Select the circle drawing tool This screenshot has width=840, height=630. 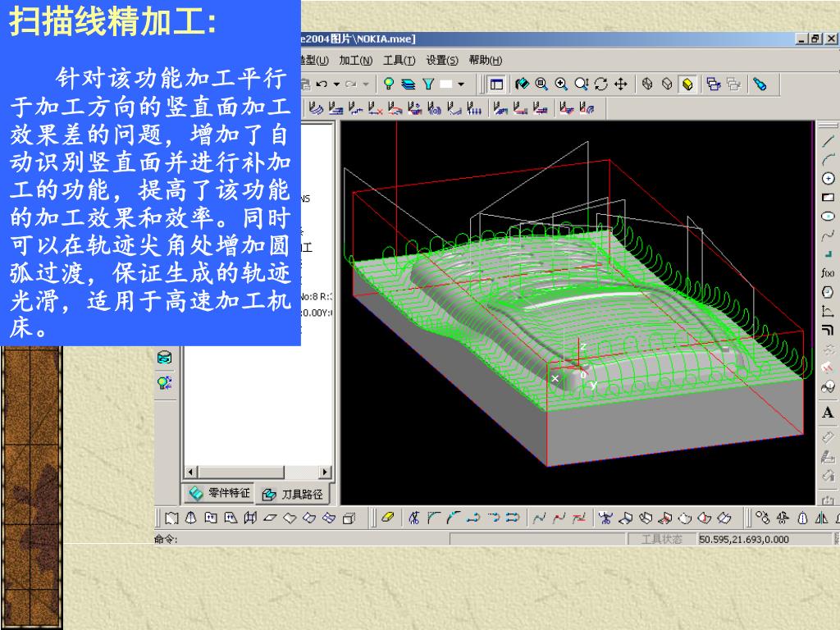click(829, 178)
